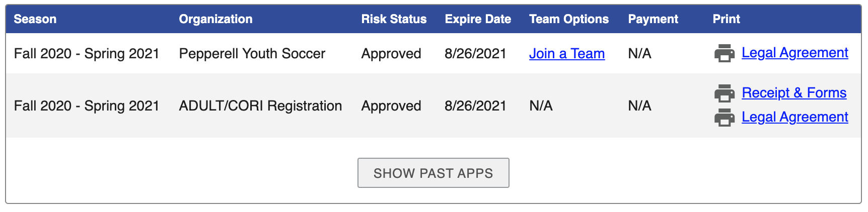Open the Receipt & Forms link
Viewport: 868px width, 212px height.
point(793,93)
